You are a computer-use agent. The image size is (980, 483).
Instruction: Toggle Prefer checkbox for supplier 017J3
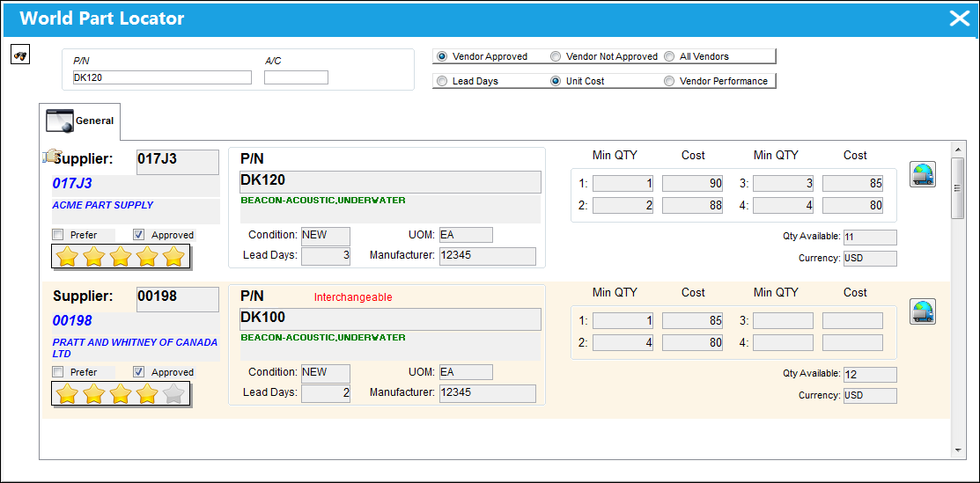pyautogui.click(x=58, y=235)
